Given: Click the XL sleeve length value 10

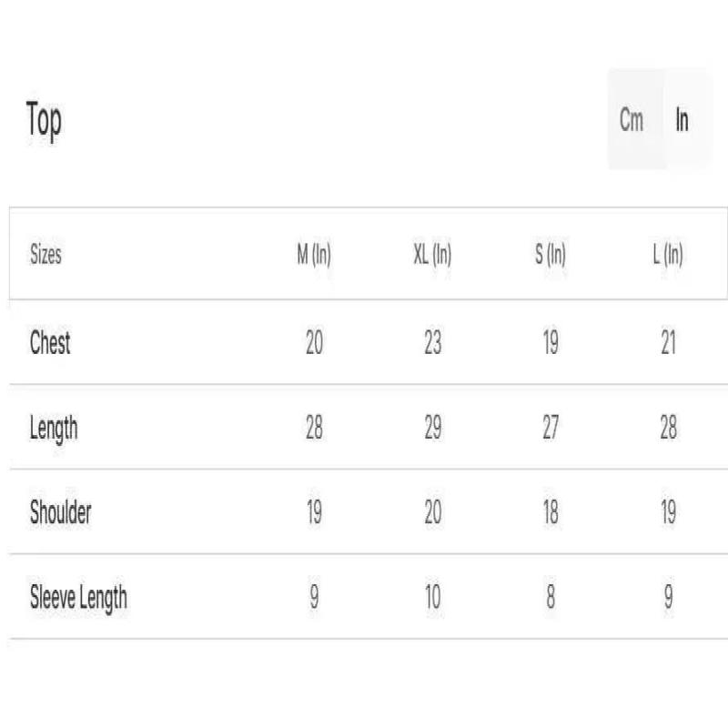Looking at the screenshot, I should click(x=432, y=598).
